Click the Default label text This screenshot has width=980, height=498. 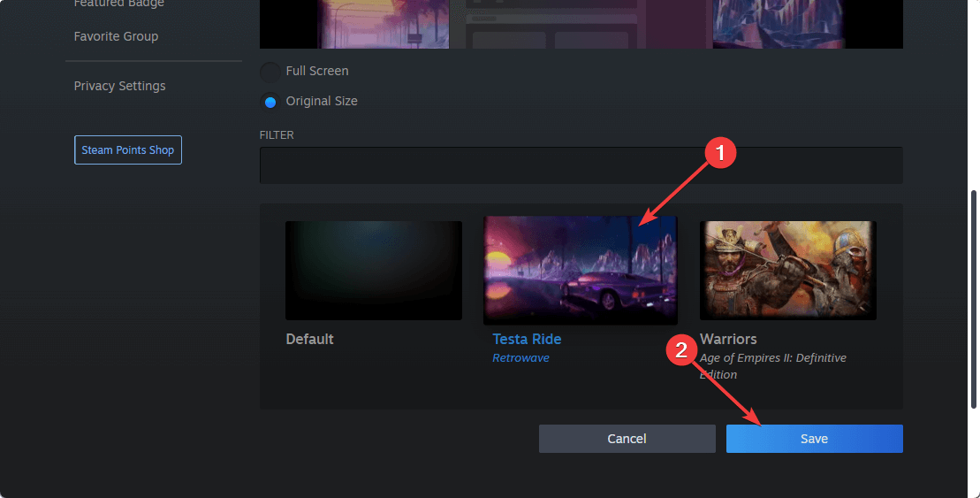[309, 339]
